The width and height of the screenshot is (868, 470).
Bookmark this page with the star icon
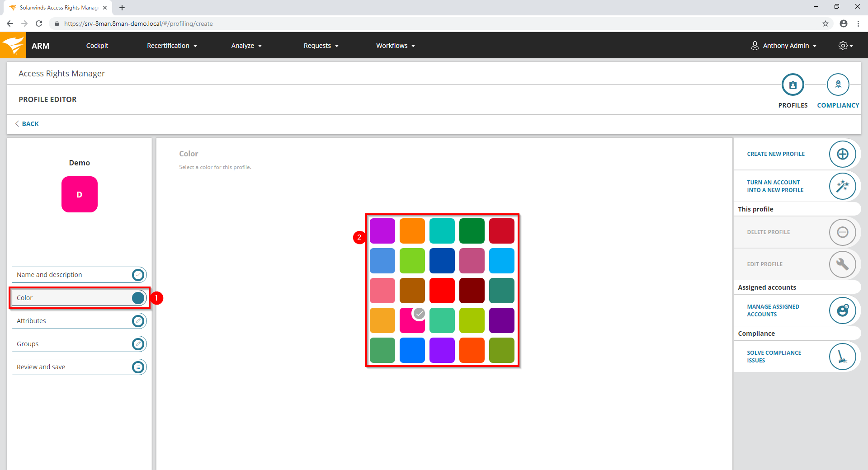826,23
